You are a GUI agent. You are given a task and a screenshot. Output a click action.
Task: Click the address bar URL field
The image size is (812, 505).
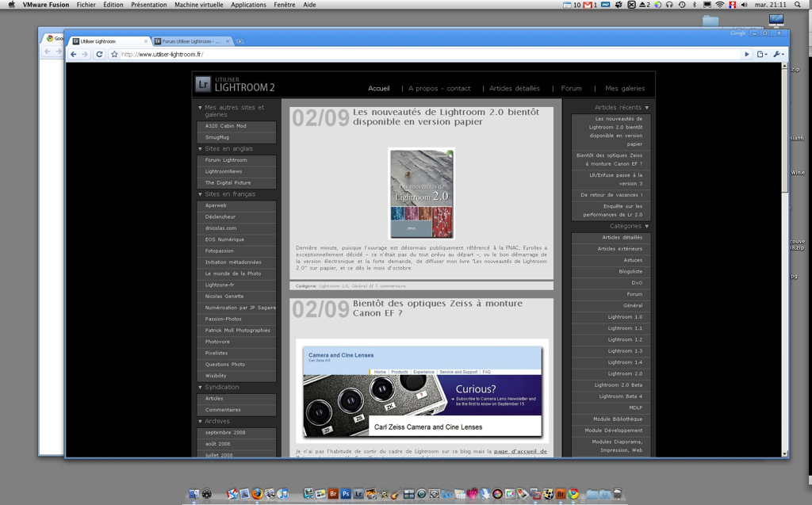pos(430,55)
